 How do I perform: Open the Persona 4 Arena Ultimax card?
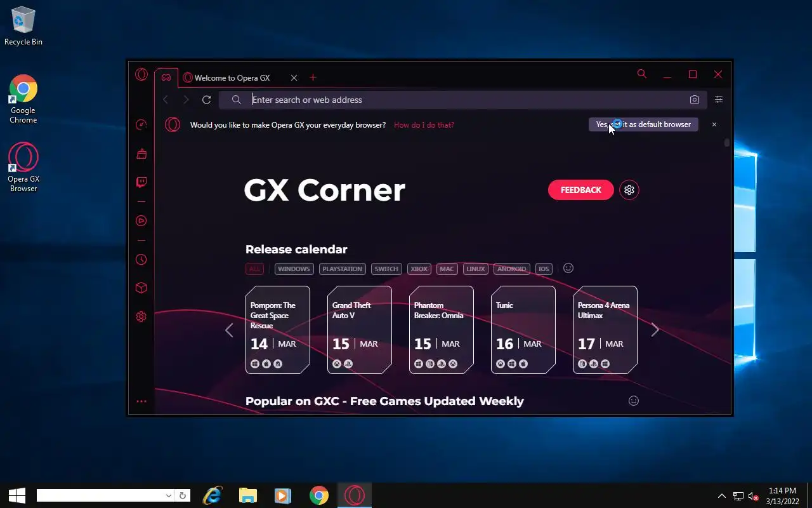coord(605,330)
